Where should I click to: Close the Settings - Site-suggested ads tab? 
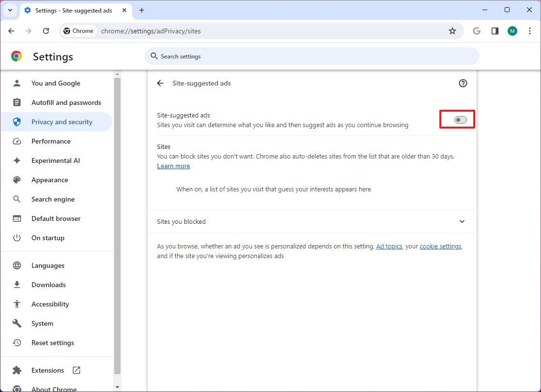coord(124,10)
